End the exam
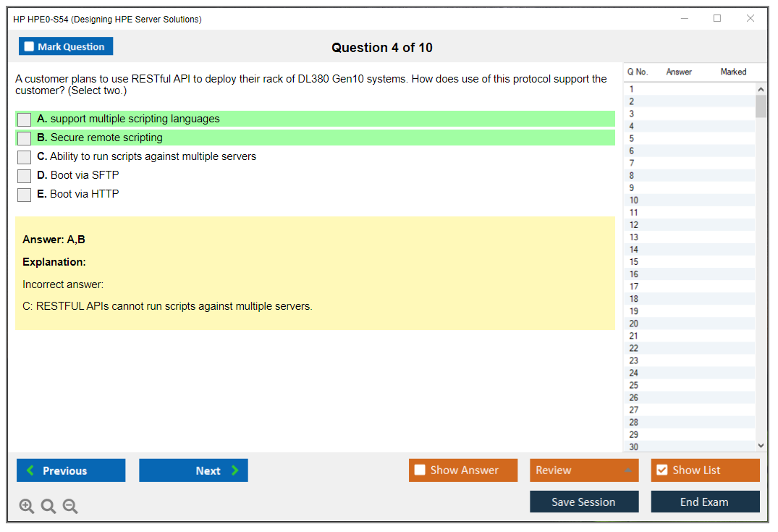Viewport: 778px width, 532px height. point(705,501)
